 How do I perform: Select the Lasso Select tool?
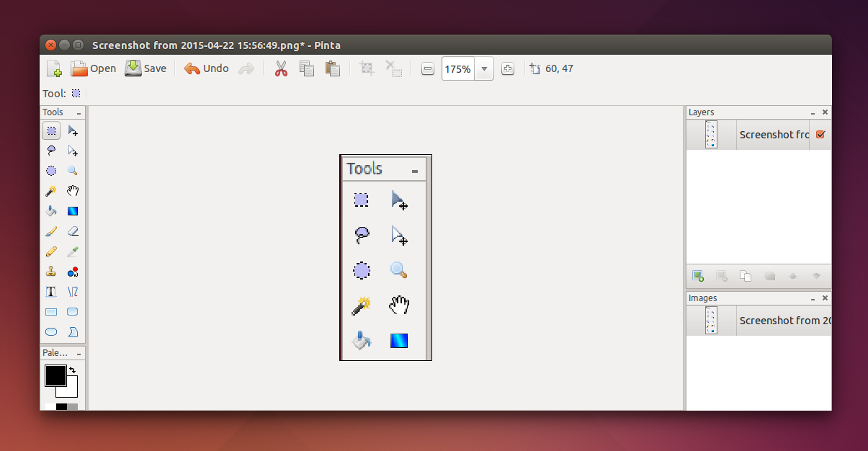(51, 151)
